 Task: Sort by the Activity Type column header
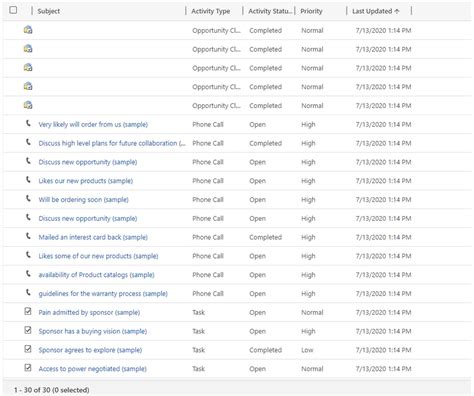click(211, 11)
